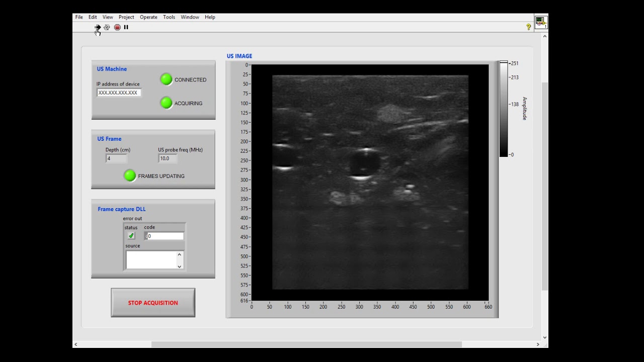Open the Tools menu
644x362 pixels.
pyautogui.click(x=169, y=17)
